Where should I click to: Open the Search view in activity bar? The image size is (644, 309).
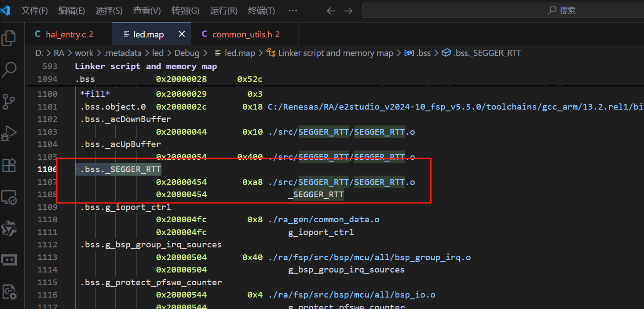coord(9,69)
